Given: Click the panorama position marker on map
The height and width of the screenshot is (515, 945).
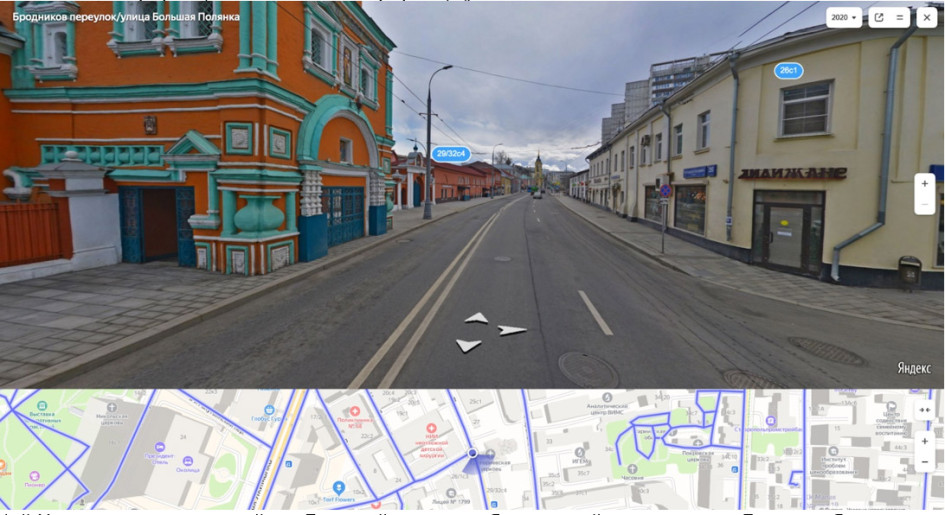Looking at the screenshot, I should point(472,452).
